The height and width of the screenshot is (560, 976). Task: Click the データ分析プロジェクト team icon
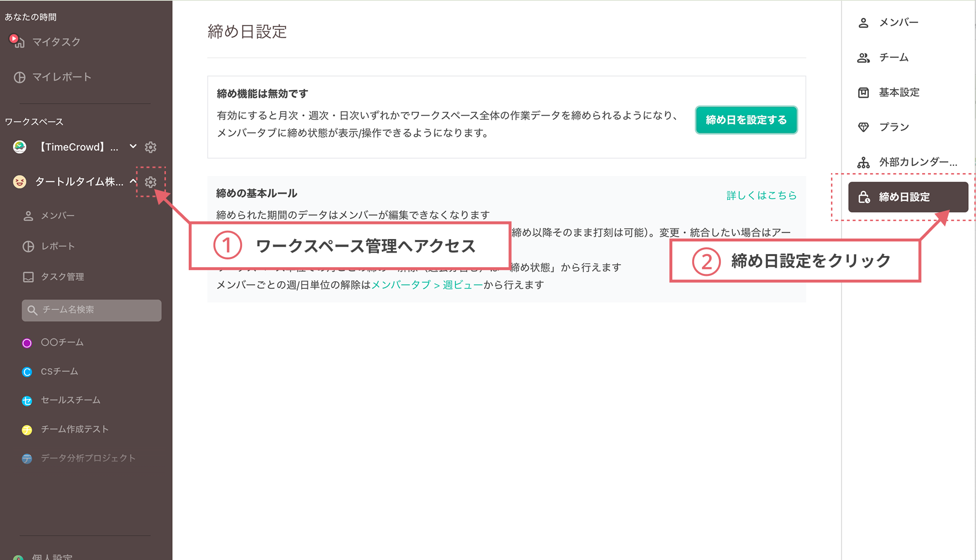[27, 459]
